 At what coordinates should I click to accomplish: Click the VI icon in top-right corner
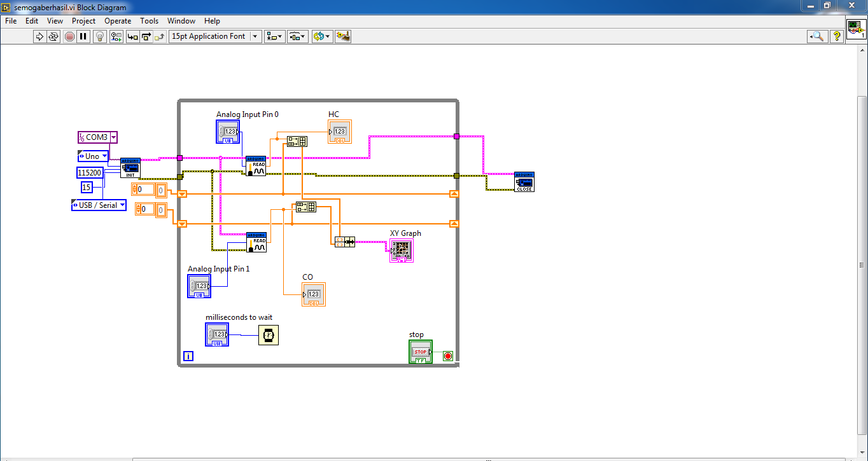pos(855,29)
